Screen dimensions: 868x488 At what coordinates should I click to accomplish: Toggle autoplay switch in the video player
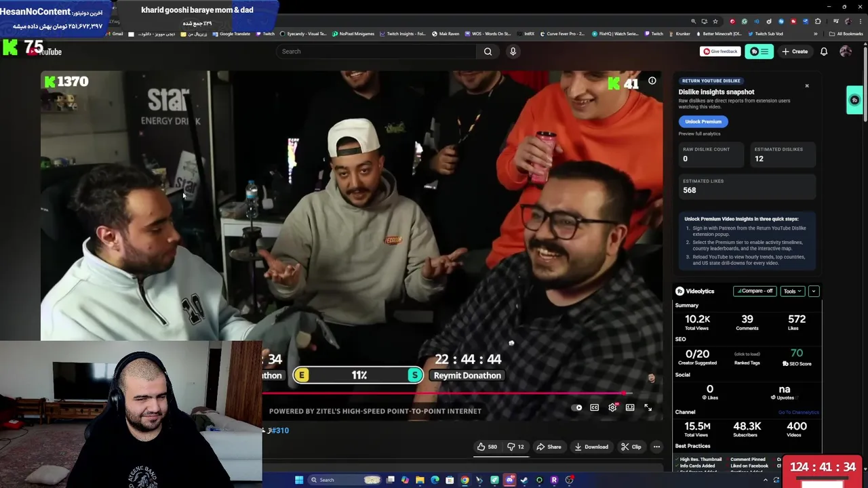pos(577,407)
